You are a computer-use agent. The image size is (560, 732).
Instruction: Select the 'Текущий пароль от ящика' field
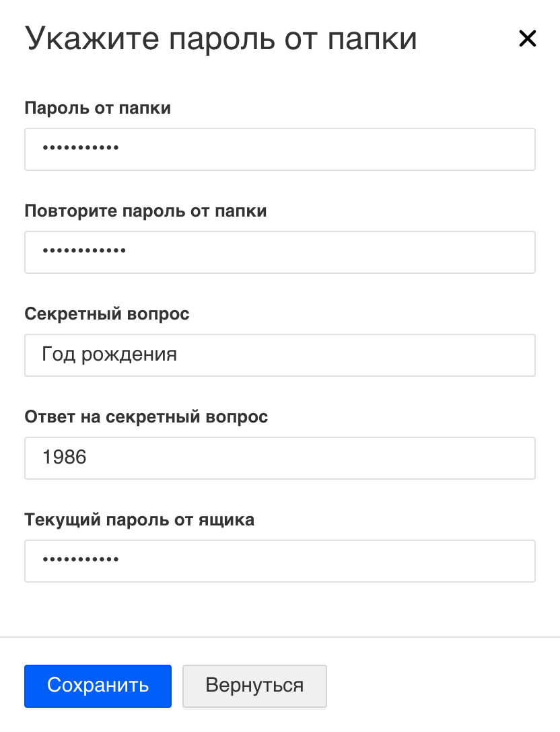pos(279,561)
